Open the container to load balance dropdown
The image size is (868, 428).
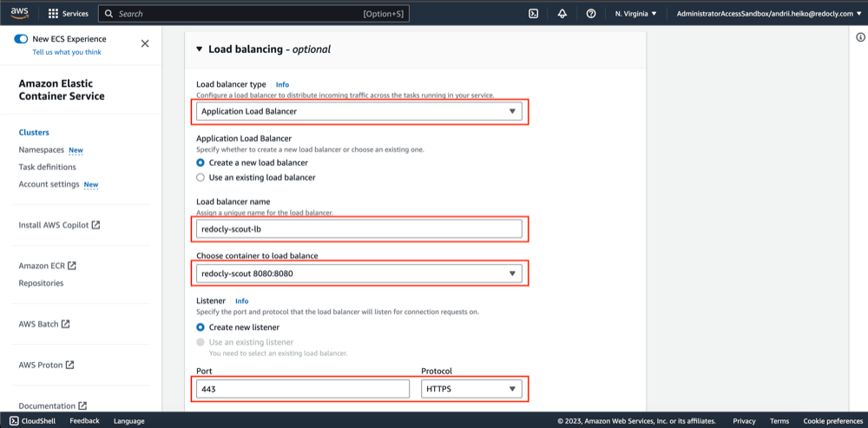pyautogui.click(x=359, y=273)
